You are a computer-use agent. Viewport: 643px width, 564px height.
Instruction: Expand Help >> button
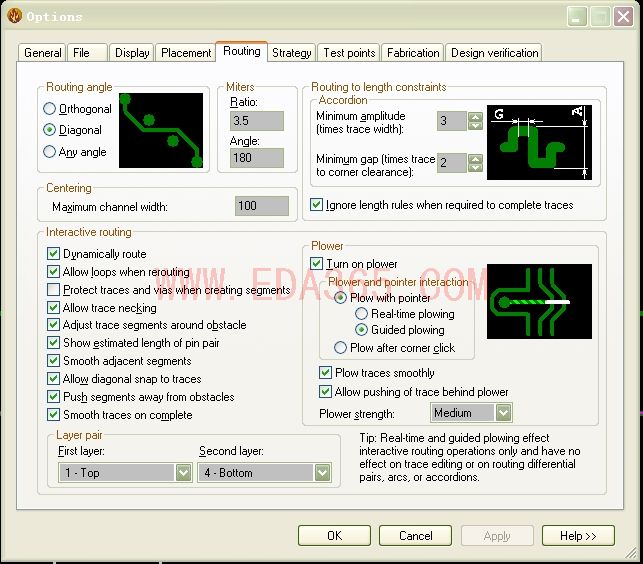click(578, 536)
